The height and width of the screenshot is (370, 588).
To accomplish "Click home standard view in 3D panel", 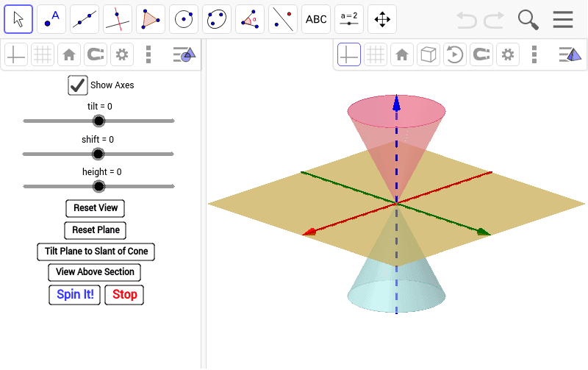I will click(x=402, y=54).
